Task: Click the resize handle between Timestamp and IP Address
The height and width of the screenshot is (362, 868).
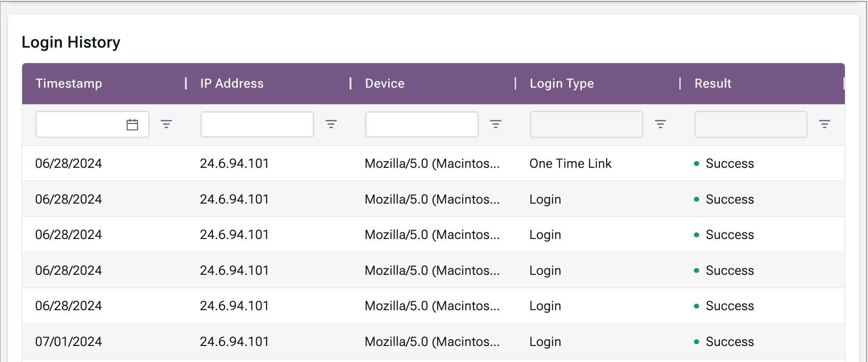Action: click(x=186, y=83)
